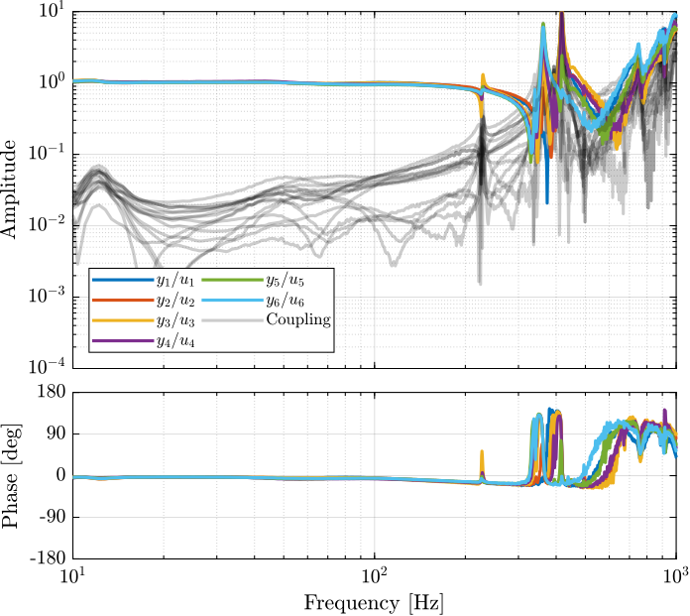The image size is (690, 616).
Task: Click the 10^-1 amplitude tick label
Action: pos(48,153)
